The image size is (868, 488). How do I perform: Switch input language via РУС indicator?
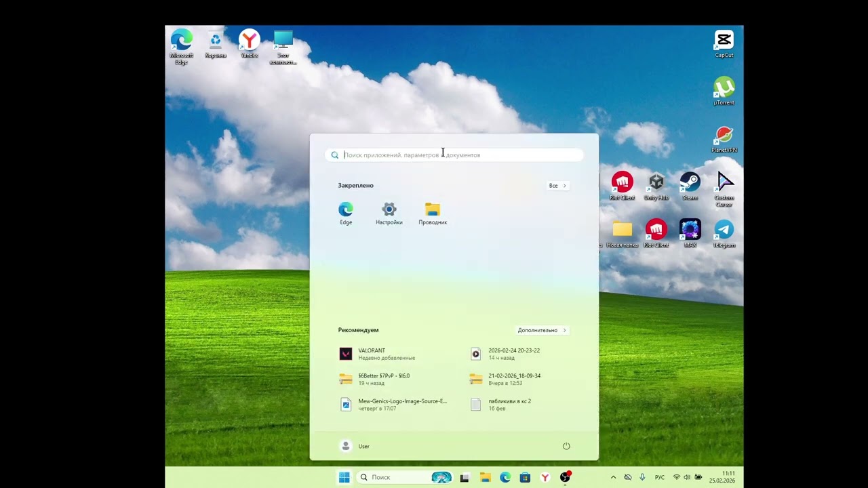point(660,477)
